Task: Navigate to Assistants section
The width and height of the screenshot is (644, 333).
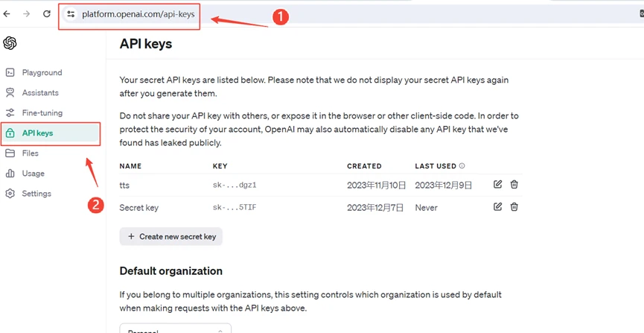Action: pyautogui.click(x=40, y=92)
